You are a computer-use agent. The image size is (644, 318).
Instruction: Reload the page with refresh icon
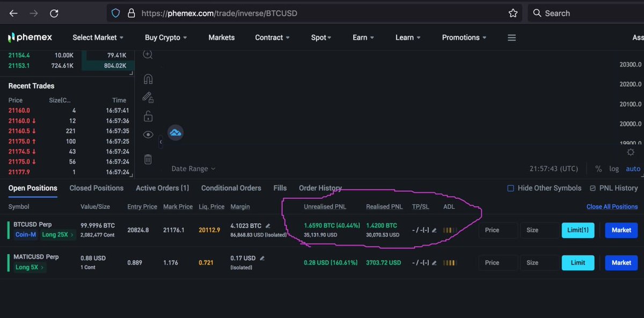pos(54,13)
